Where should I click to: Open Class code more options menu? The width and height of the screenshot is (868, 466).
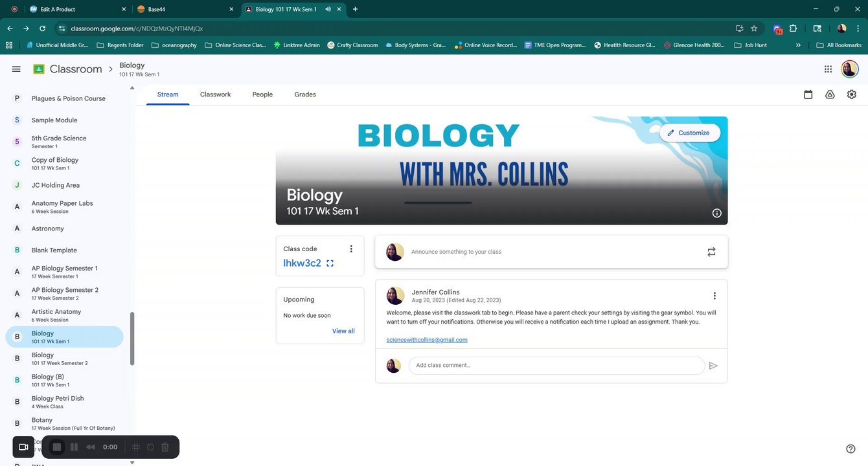click(351, 249)
